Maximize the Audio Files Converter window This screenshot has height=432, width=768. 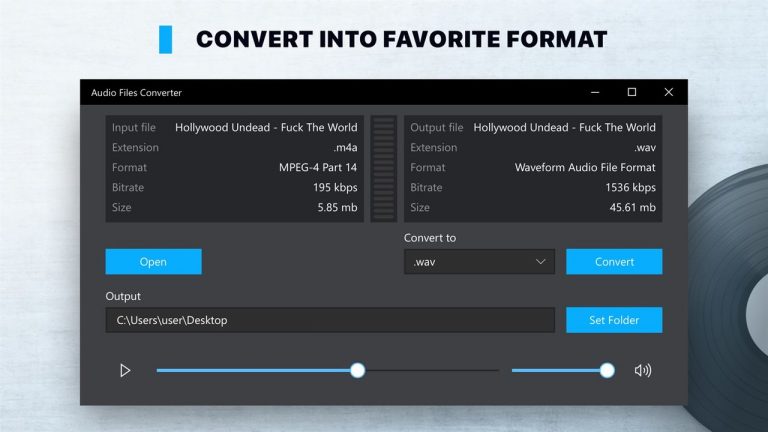tap(632, 92)
